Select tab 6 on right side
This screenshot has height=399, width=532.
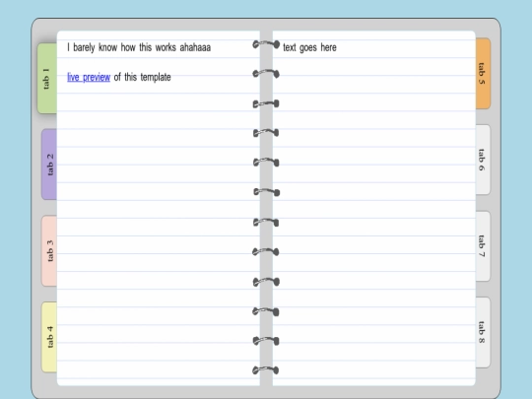tap(483, 160)
